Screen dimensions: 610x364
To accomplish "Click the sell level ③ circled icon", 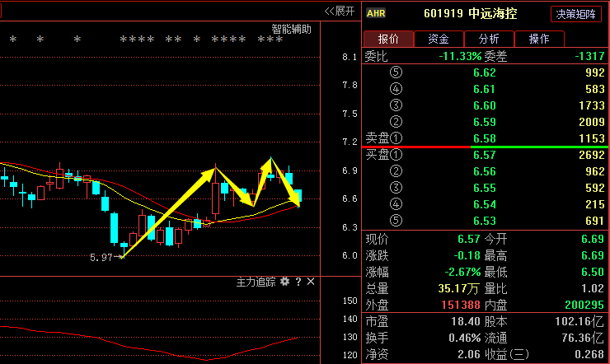I will [396, 105].
